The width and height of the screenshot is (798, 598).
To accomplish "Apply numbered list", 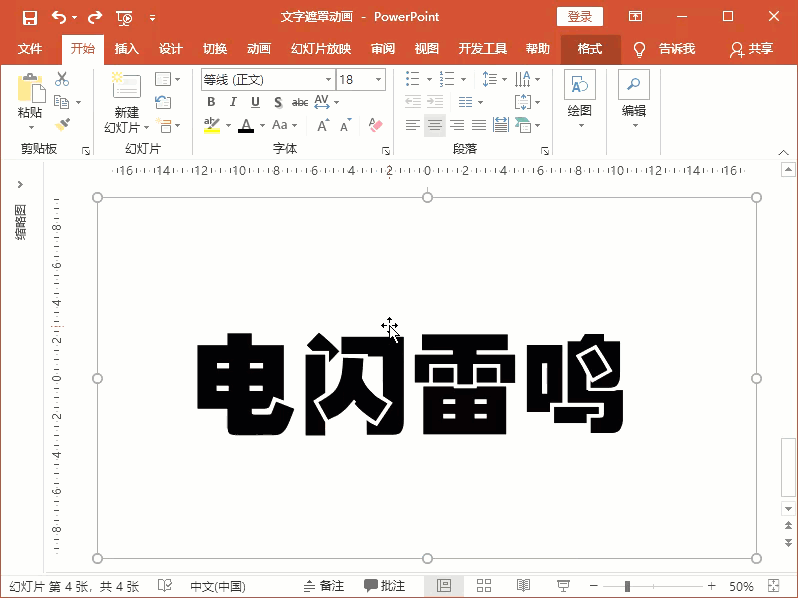I will tap(447, 79).
